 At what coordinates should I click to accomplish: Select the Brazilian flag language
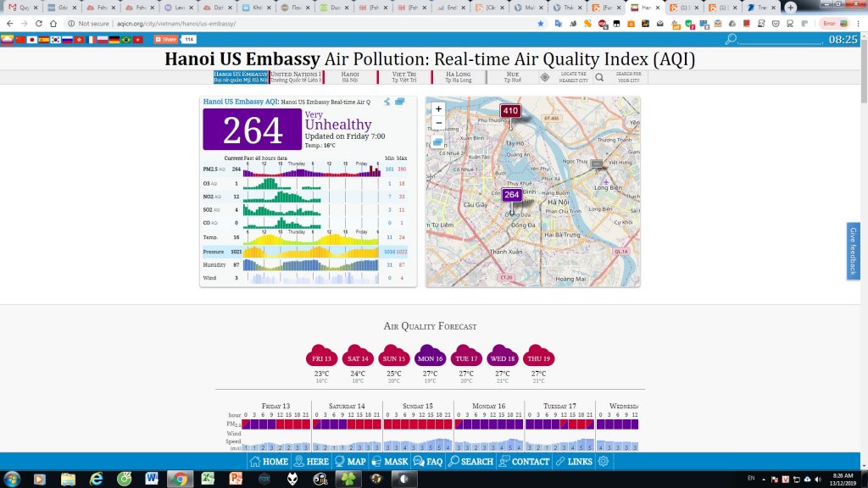(x=125, y=39)
